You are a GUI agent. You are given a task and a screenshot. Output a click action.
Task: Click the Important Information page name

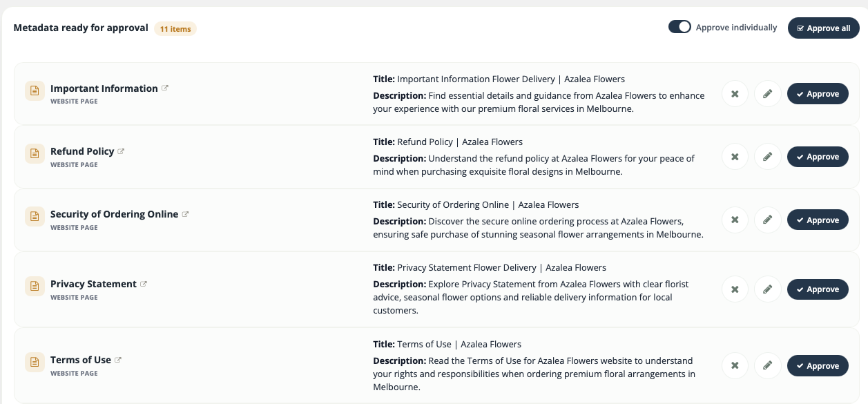click(104, 88)
